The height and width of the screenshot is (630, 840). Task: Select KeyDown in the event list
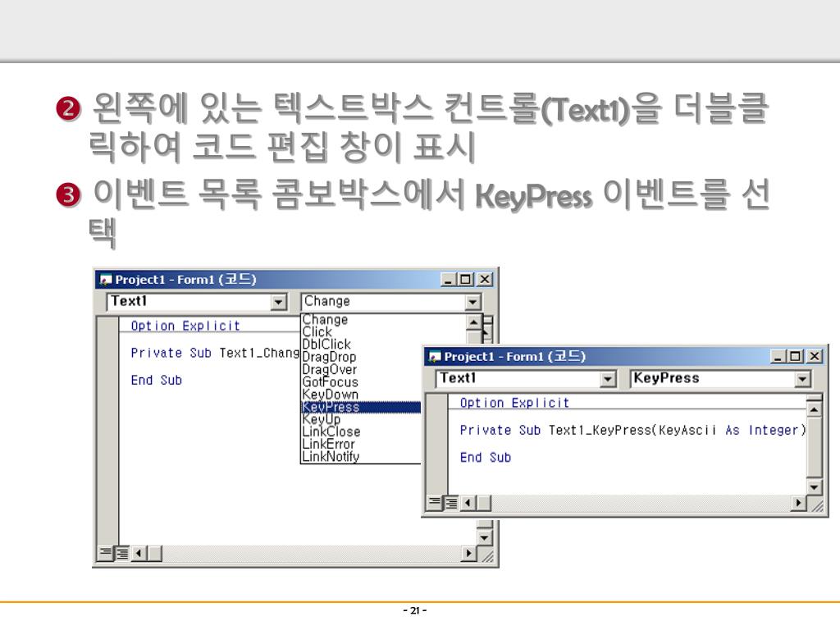click(330, 395)
